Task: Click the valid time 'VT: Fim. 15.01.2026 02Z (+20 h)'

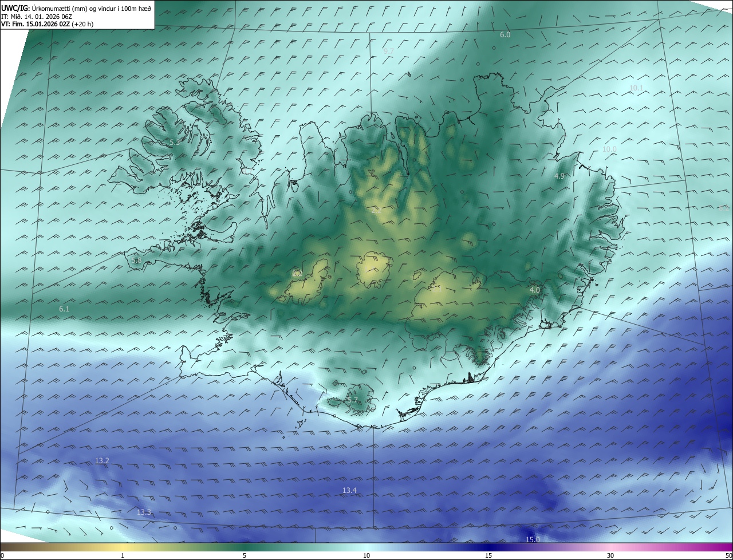Action: tap(47, 24)
